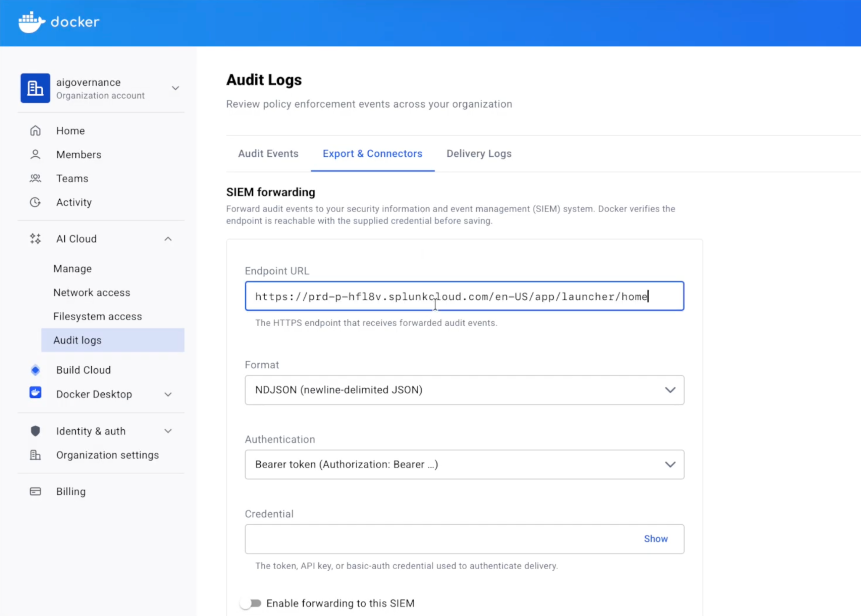
Task: Click the Teams group icon
Action: (35, 179)
